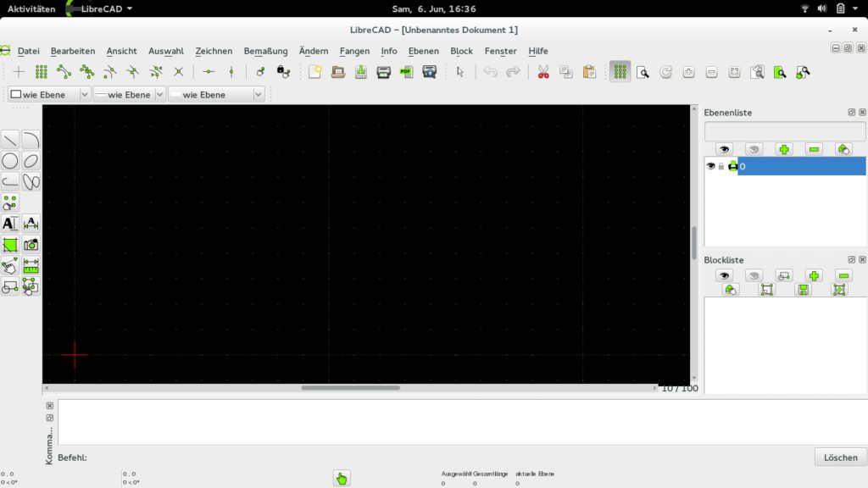Open the Bearbeiten menu

point(73,51)
